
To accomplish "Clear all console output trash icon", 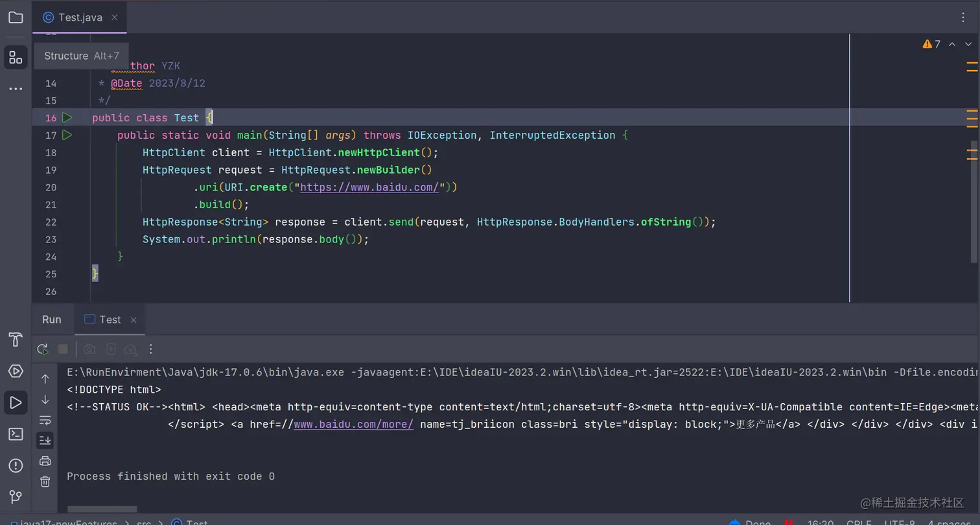I will [x=45, y=481].
